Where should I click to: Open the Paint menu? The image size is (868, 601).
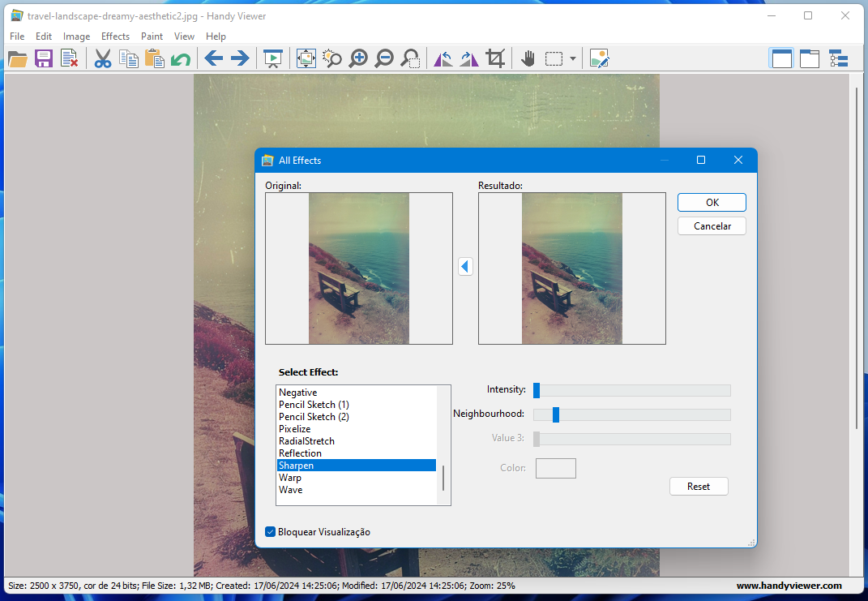(152, 36)
